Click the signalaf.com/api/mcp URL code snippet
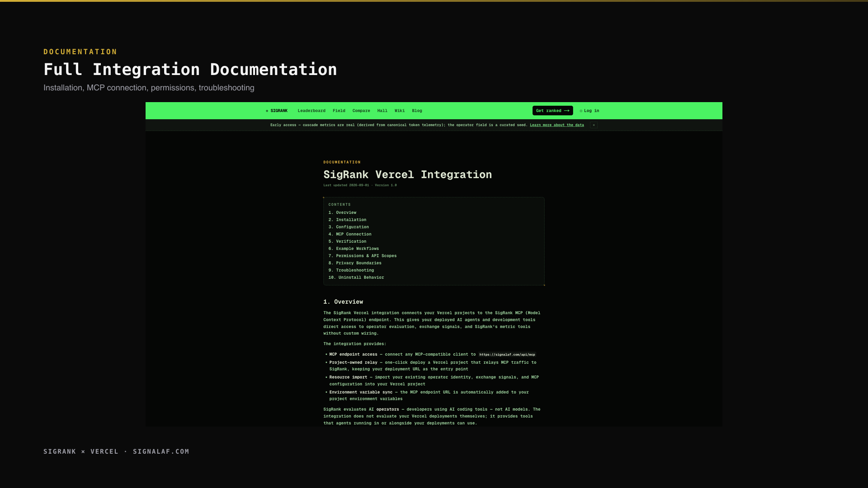The height and width of the screenshot is (488, 868). point(507,355)
